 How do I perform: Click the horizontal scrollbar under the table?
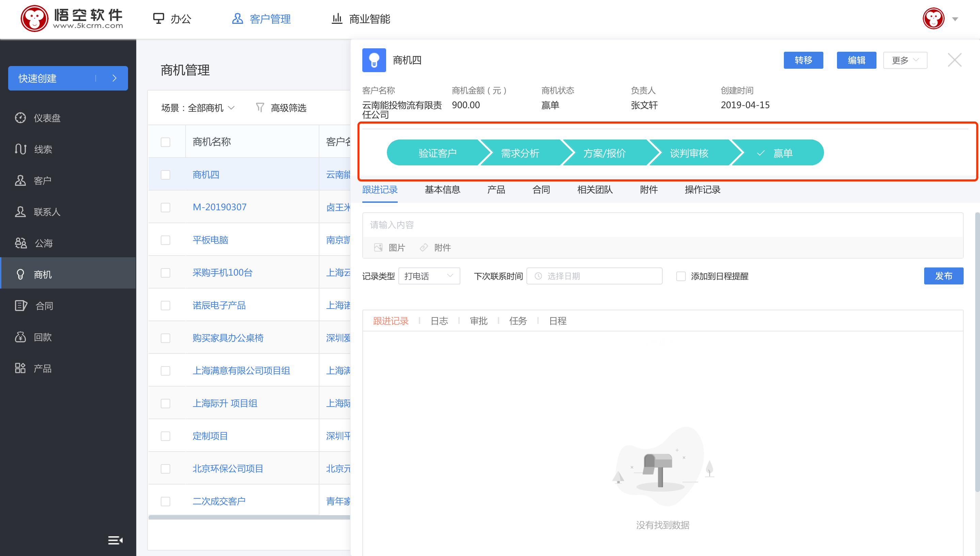(249, 518)
